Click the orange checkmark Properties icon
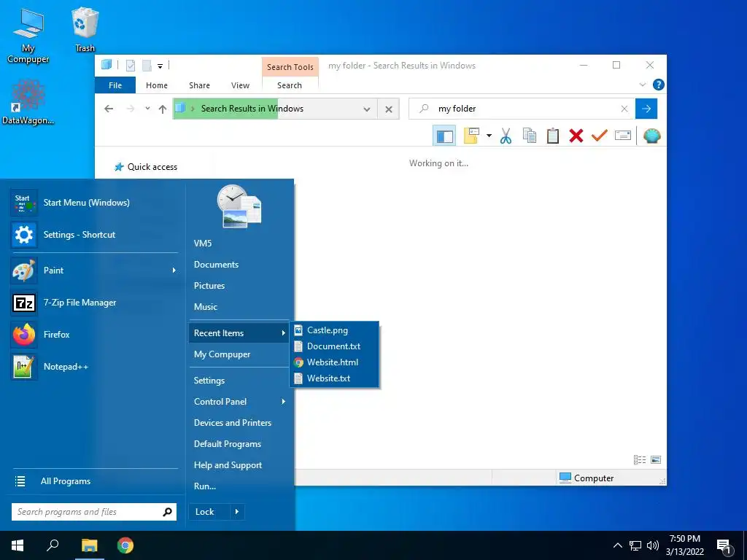The image size is (747, 560). (600, 136)
